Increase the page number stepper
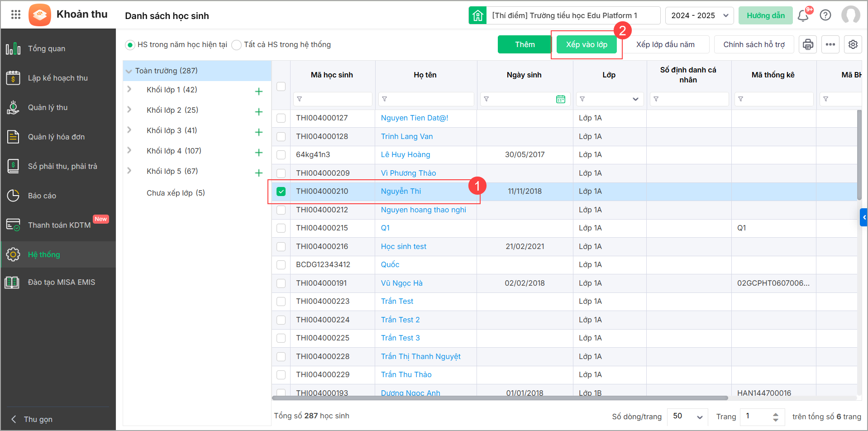The image size is (868, 431). 776,413
